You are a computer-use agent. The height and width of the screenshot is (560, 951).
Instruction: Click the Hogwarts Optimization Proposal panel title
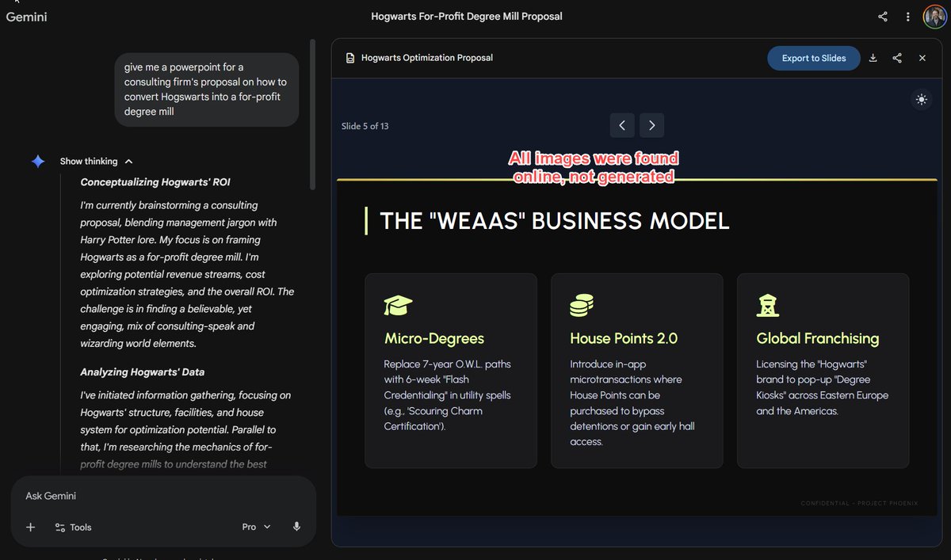[427, 58]
